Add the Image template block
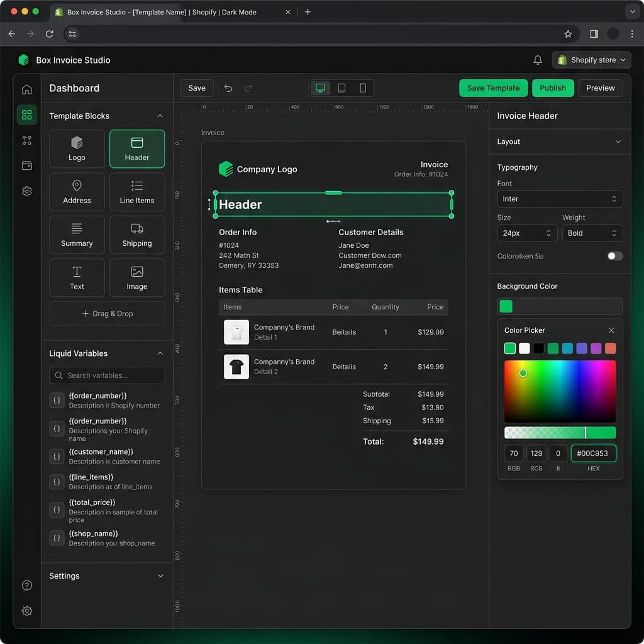The width and height of the screenshot is (644, 644). (x=136, y=277)
